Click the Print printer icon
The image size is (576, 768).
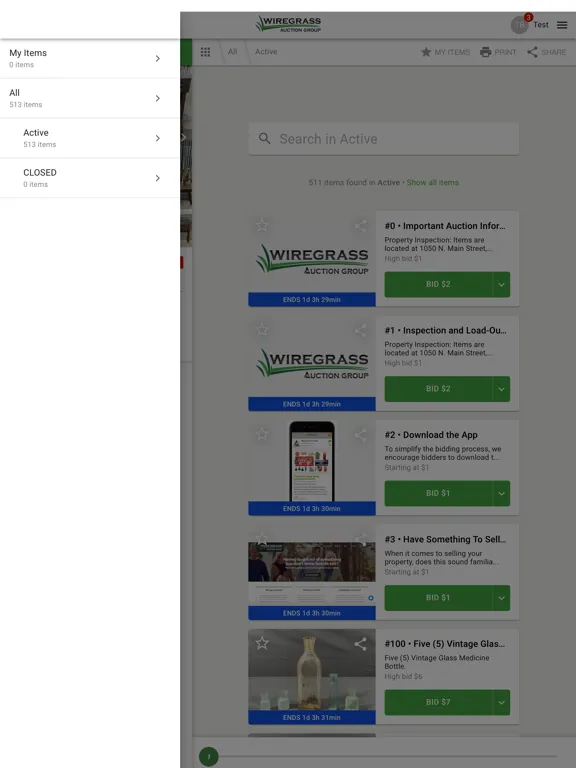485,52
